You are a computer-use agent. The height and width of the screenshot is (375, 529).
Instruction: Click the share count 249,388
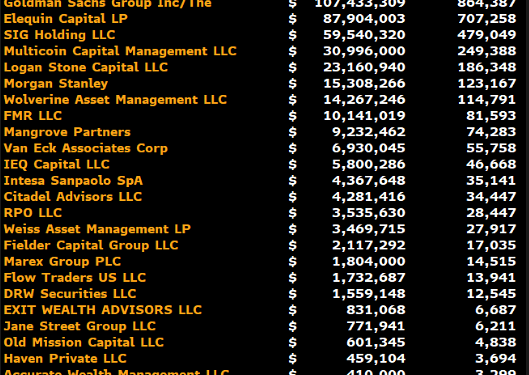coord(486,51)
